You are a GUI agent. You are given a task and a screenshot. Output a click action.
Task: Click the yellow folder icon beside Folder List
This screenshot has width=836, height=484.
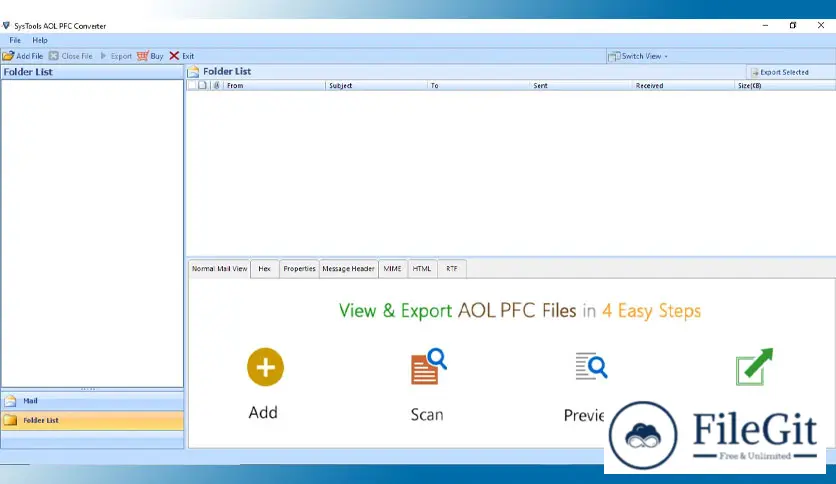(x=10, y=420)
